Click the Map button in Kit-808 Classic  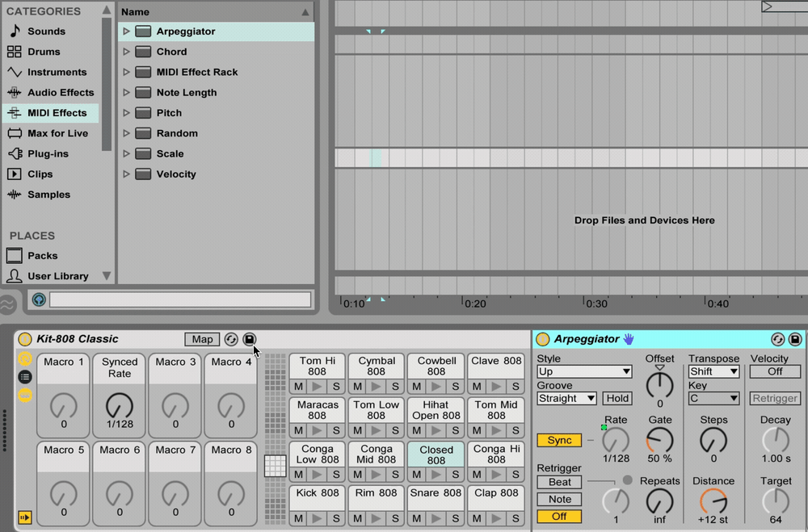coord(202,339)
